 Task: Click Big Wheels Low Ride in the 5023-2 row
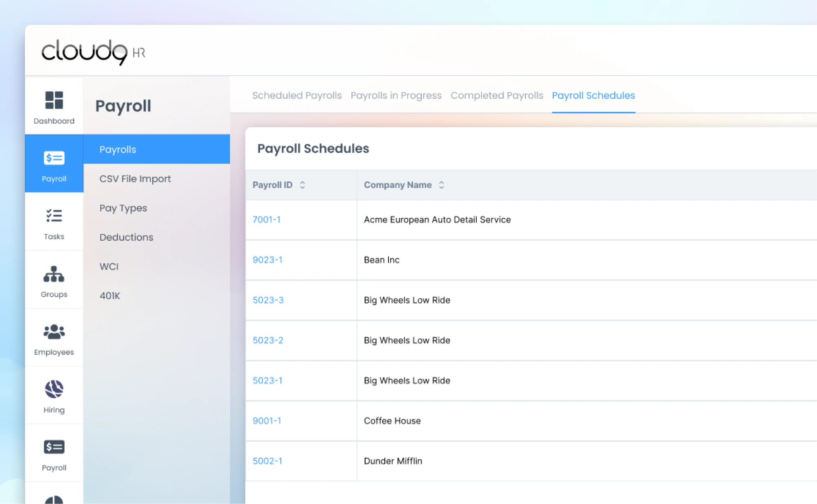(x=407, y=340)
